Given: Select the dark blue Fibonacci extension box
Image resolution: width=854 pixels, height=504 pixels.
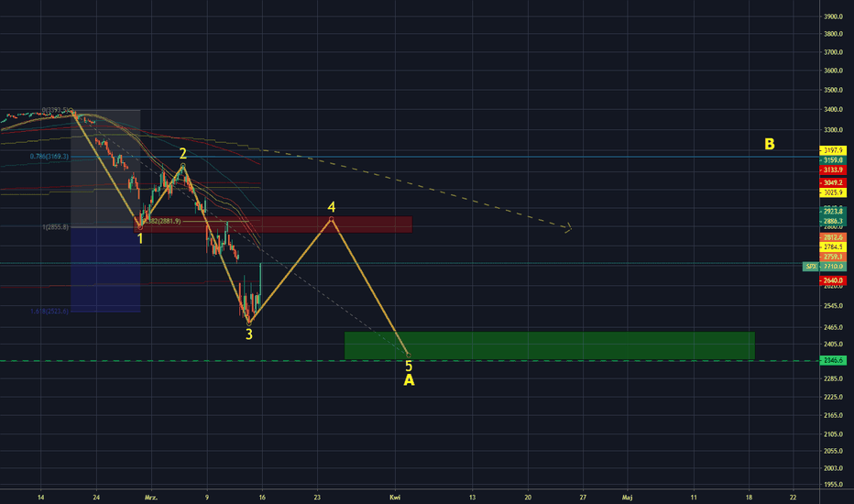Looking at the screenshot, I should click(x=105, y=269).
